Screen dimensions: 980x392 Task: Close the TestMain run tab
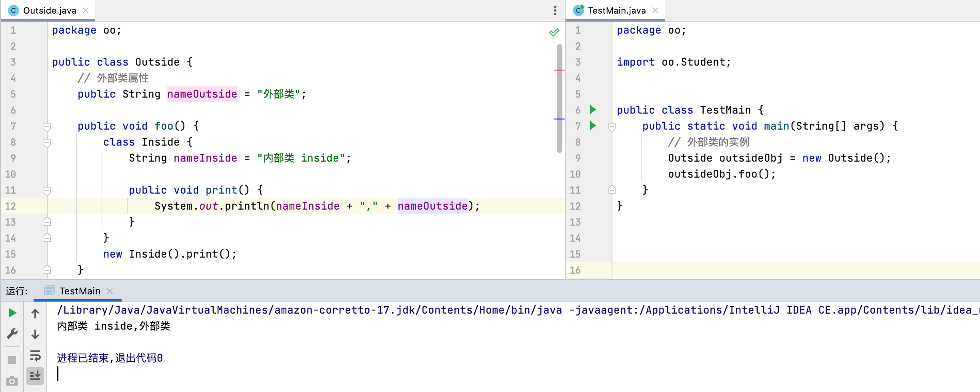tap(110, 291)
